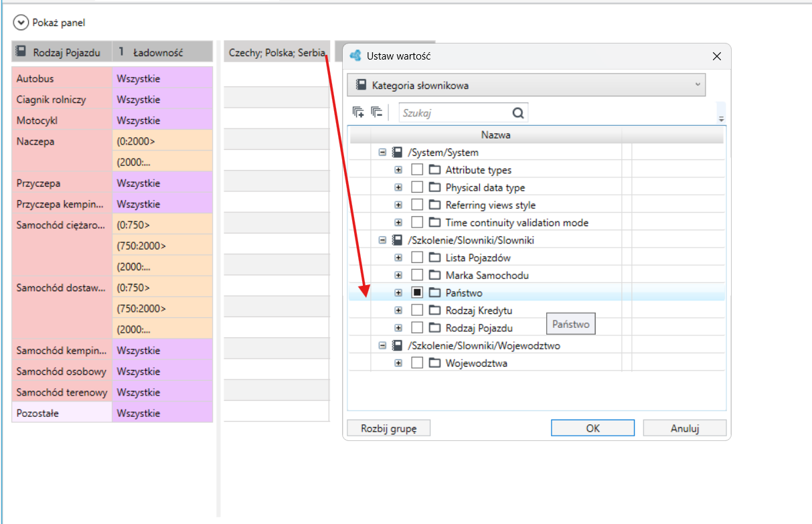Check the Attribute types checkbox
The image size is (812, 524).
(417, 170)
